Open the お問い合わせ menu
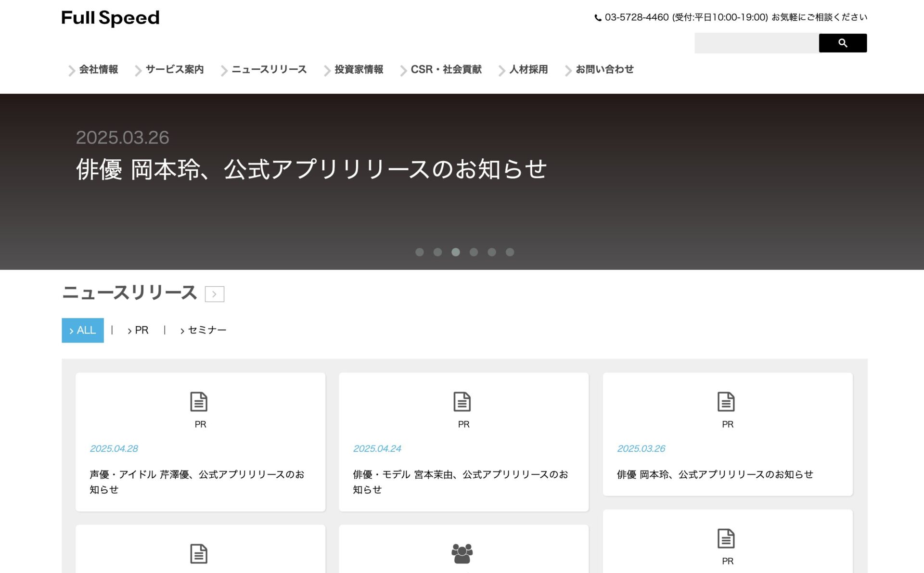This screenshot has height=573, width=924. [x=604, y=69]
